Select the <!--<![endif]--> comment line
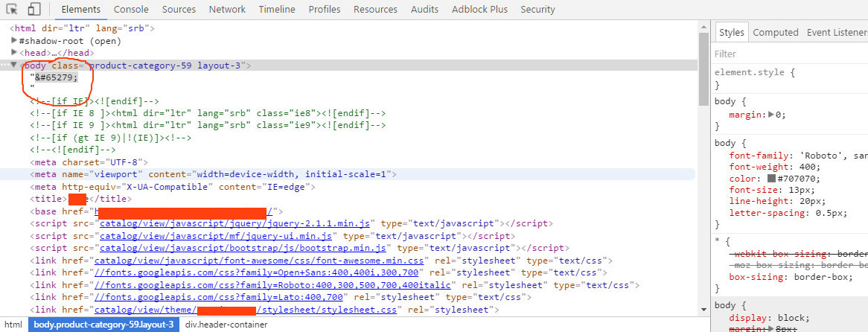The height and width of the screenshot is (332, 868). [x=72, y=150]
